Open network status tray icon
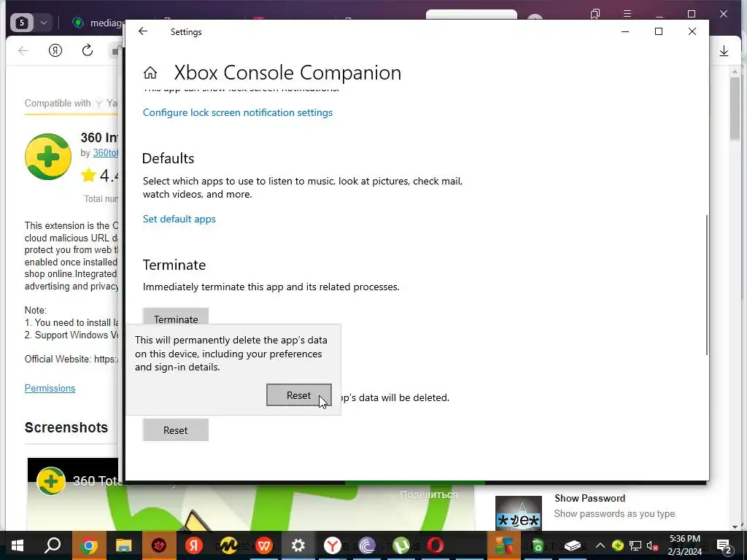 [635, 545]
